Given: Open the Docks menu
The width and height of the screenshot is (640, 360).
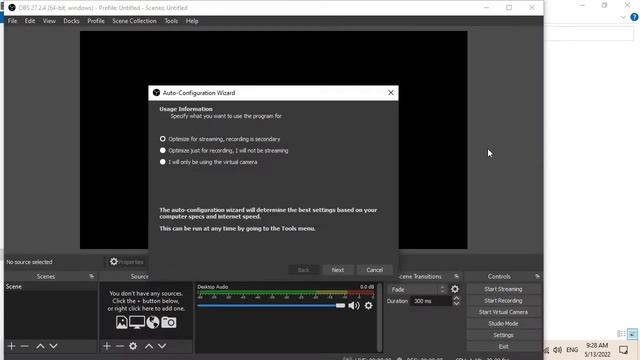Looking at the screenshot, I should pos(71,21).
